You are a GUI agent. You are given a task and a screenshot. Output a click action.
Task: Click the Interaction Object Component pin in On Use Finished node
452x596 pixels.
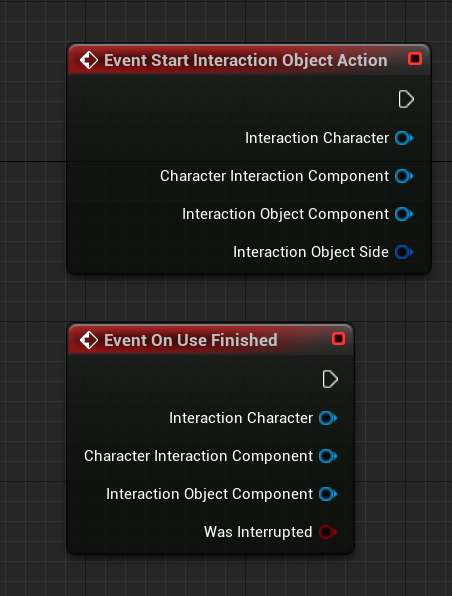328,494
